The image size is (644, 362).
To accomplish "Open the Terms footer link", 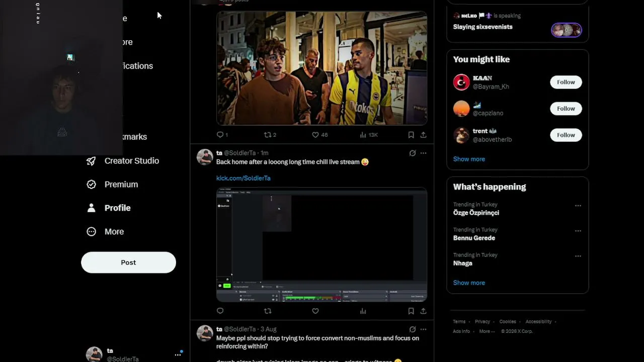I will pos(459,322).
